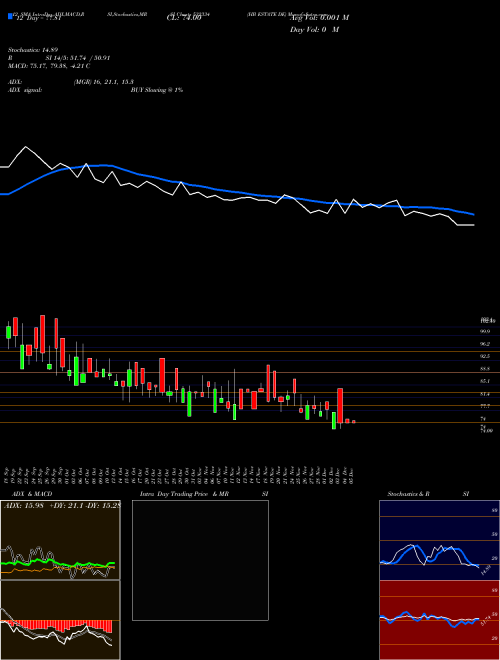Click the flat right end of white price line

pos(466,225)
